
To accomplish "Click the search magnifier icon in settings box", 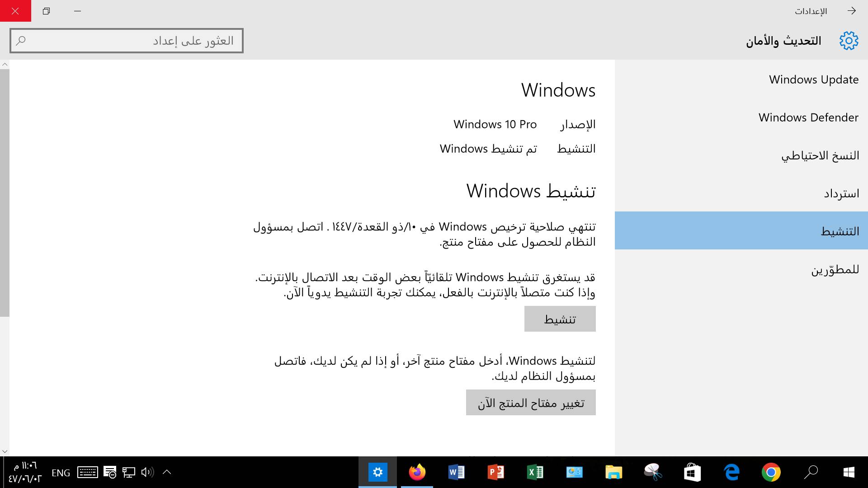I will point(21,41).
